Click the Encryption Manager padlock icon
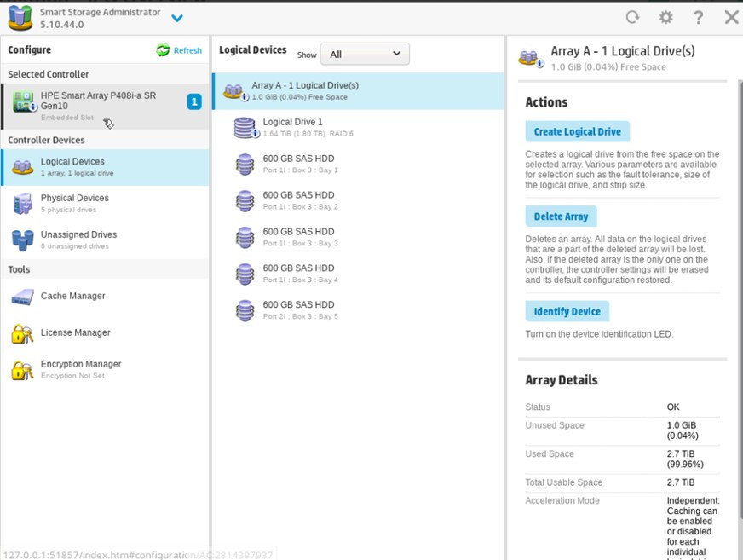The image size is (743, 560). (22, 370)
